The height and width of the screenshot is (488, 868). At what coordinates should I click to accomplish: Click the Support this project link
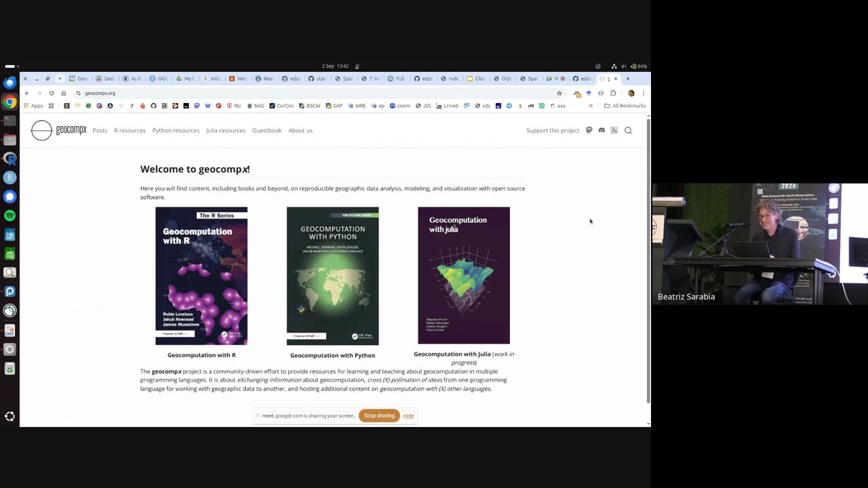coord(553,130)
